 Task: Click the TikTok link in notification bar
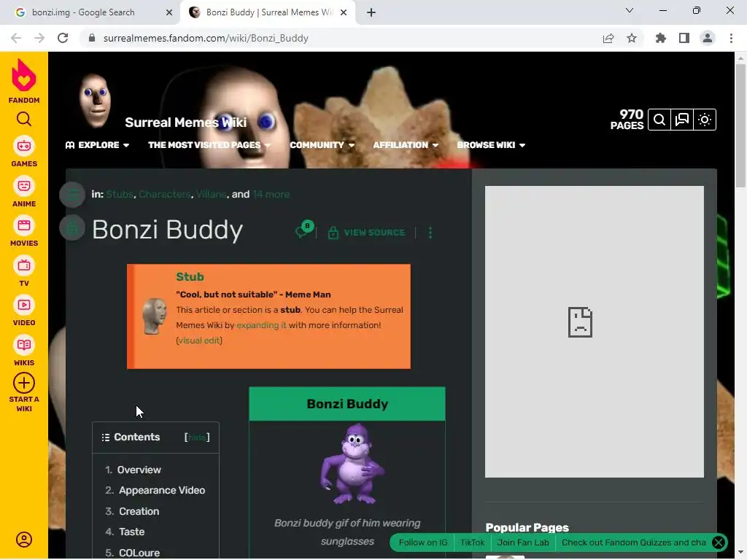click(x=472, y=542)
